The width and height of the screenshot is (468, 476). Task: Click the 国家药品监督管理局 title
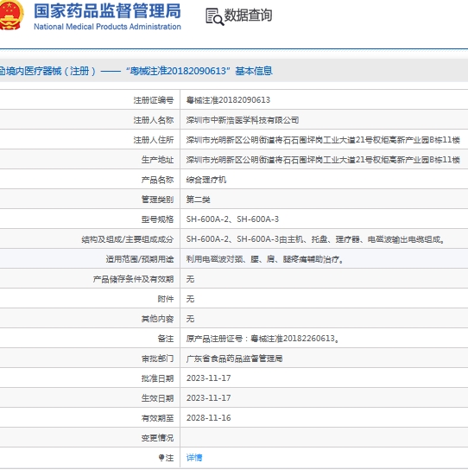click(107, 11)
